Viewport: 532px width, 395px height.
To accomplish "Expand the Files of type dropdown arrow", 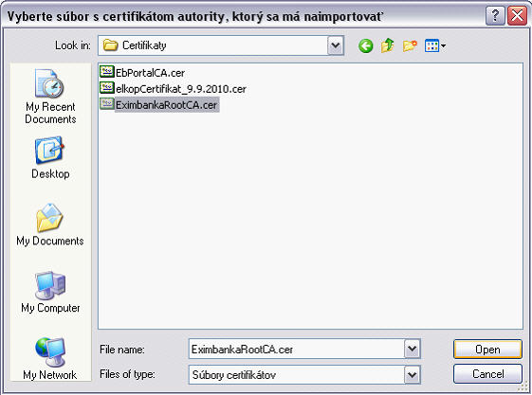I will [x=412, y=375].
